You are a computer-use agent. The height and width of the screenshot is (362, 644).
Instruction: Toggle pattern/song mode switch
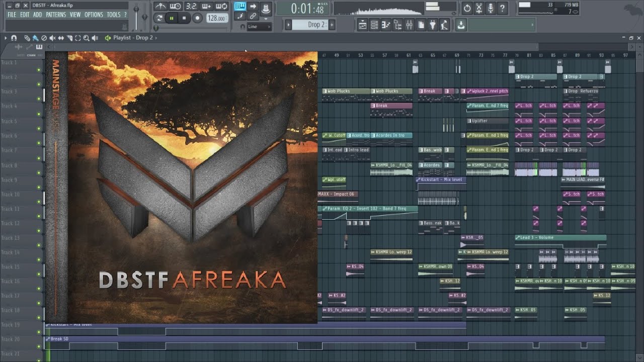coord(159,18)
